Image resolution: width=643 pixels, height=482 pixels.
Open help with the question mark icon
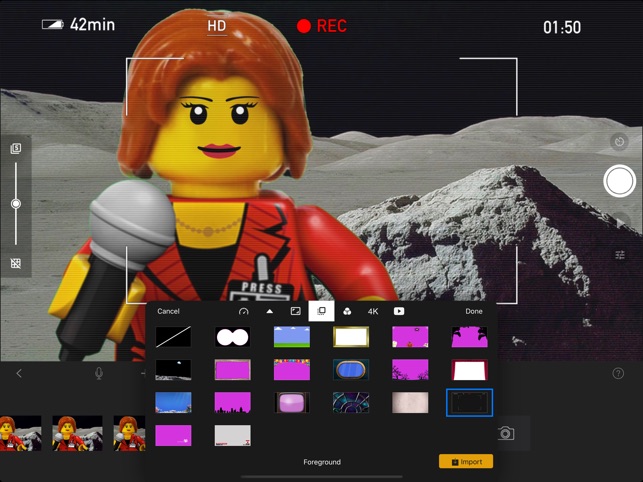coord(618,373)
